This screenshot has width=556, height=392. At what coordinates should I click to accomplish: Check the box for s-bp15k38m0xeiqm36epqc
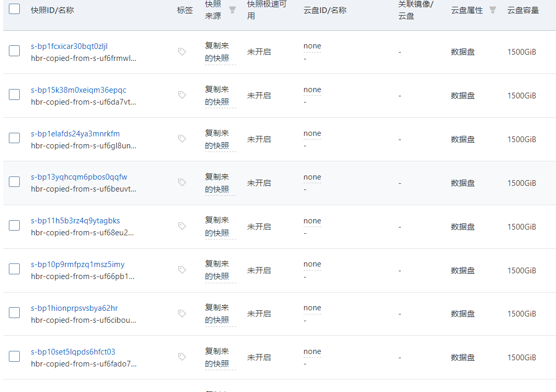click(14, 94)
